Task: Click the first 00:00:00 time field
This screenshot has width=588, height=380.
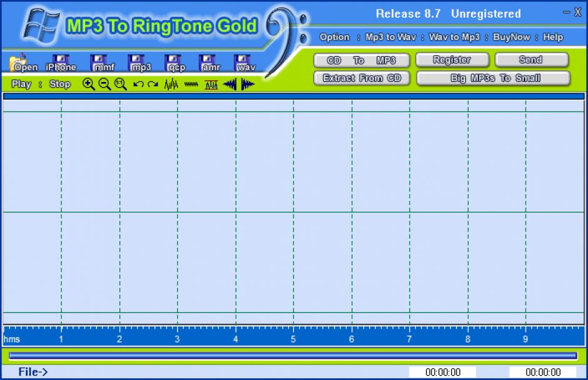Action: coord(442,372)
